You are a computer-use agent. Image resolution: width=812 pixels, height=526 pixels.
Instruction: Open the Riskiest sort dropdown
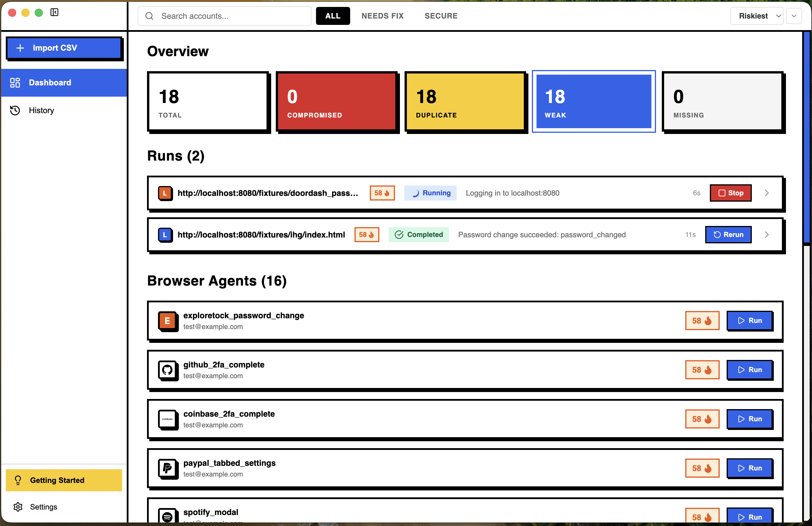click(x=757, y=16)
